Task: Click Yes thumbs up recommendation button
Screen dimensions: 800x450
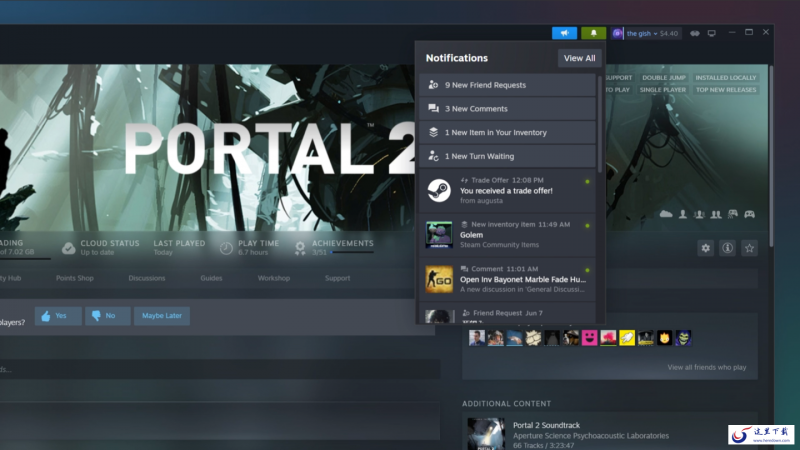Action: coord(58,316)
